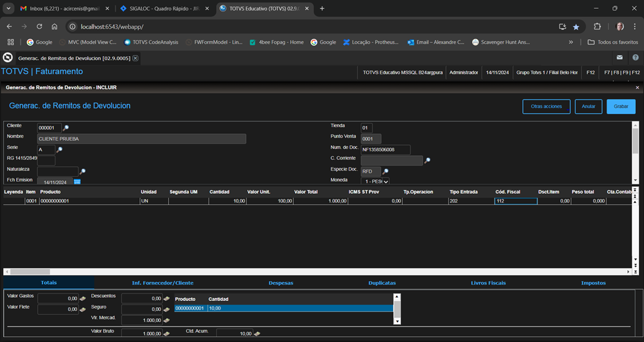Show more bookmarks via chevron

[x=571, y=42]
